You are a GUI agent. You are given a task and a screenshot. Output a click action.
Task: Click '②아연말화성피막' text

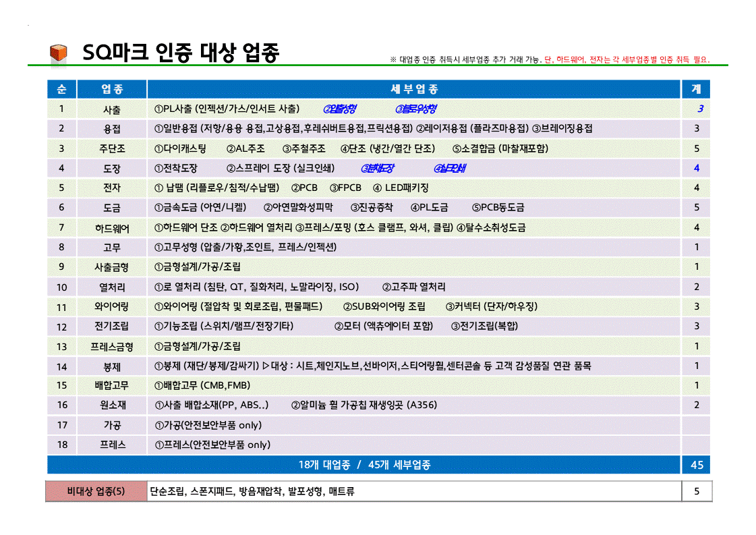(x=298, y=207)
